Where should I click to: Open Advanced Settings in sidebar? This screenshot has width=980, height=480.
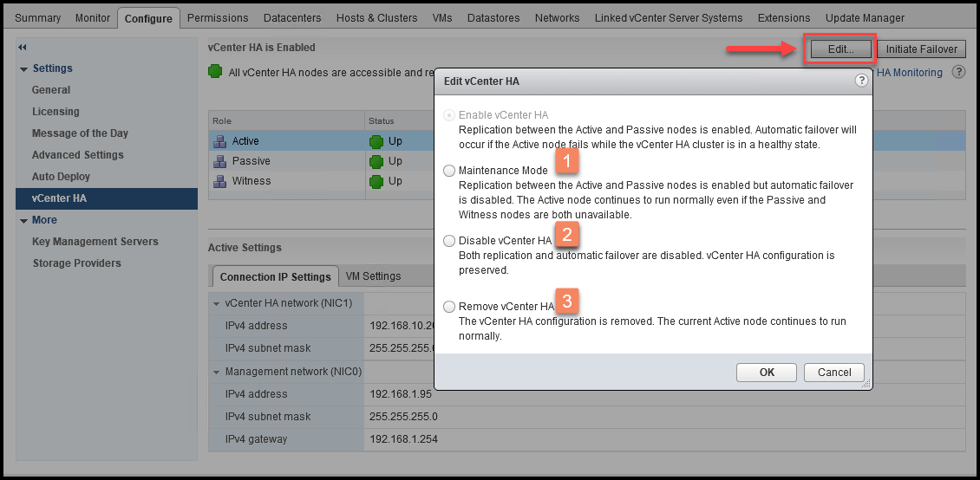(x=77, y=155)
